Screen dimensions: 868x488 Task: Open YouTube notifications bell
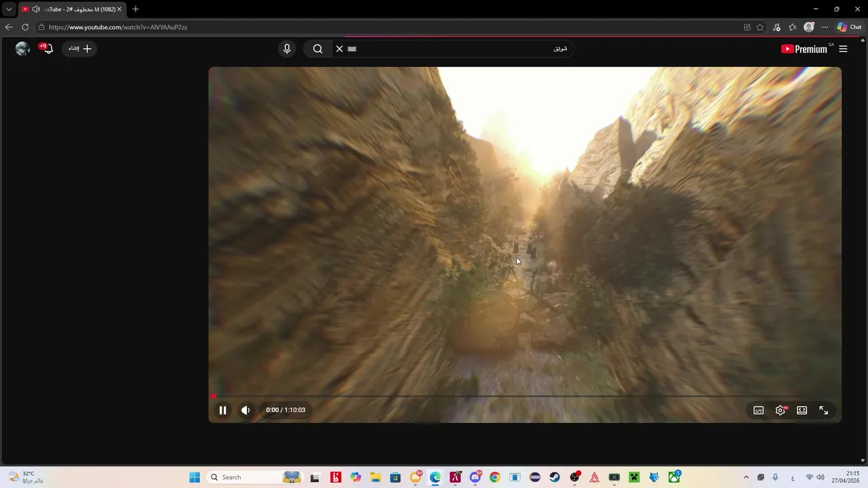(47, 49)
